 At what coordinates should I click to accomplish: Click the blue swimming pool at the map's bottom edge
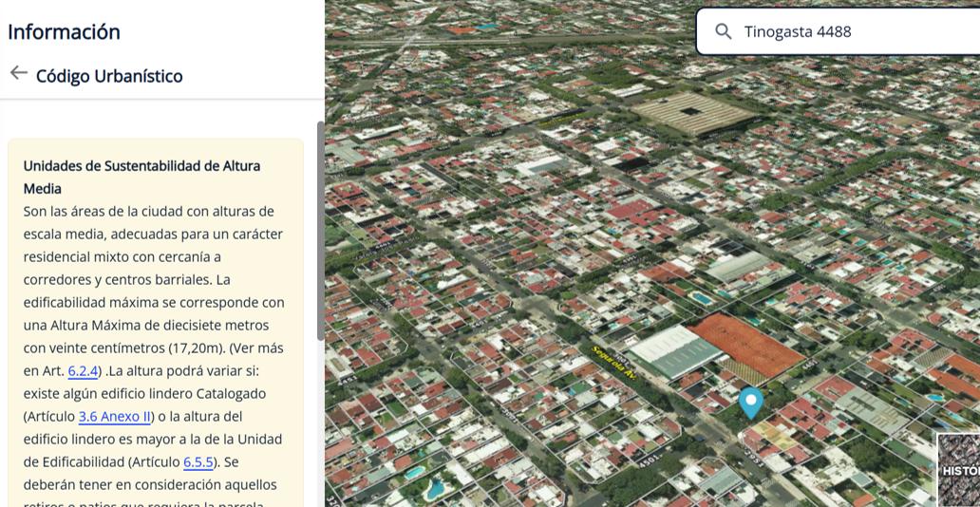point(435,489)
